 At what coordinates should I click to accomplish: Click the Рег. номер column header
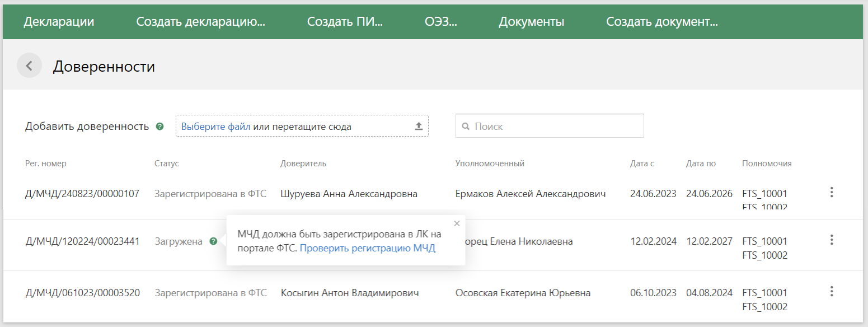tap(46, 163)
